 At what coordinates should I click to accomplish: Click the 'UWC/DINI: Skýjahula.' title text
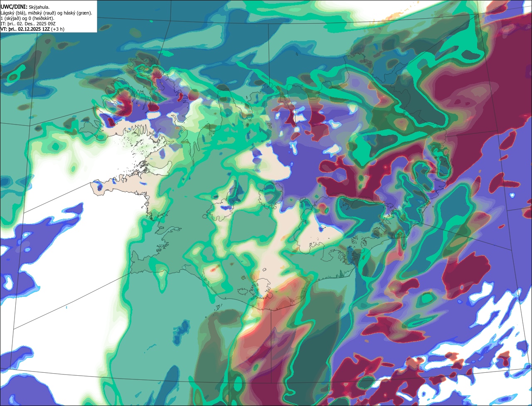[25, 7]
